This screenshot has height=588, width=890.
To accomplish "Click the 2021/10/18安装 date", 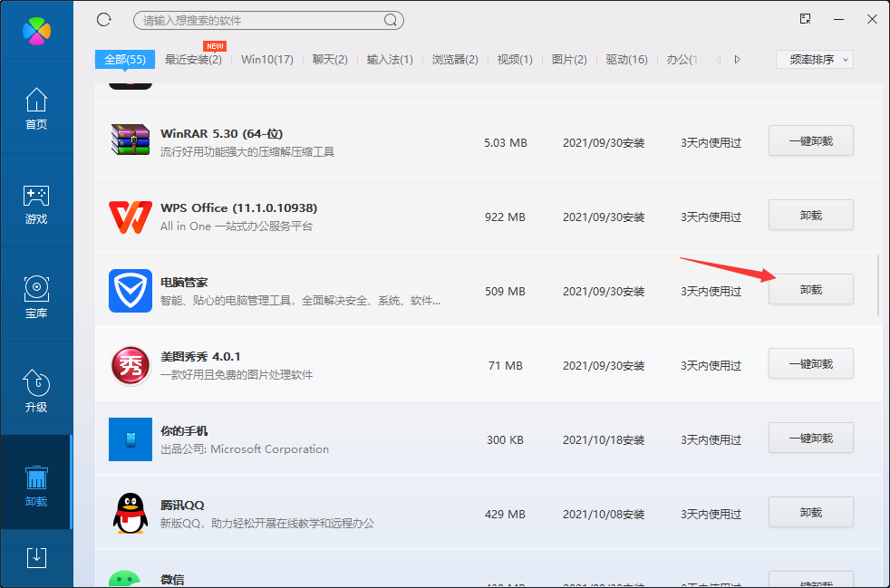I will tap(604, 440).
